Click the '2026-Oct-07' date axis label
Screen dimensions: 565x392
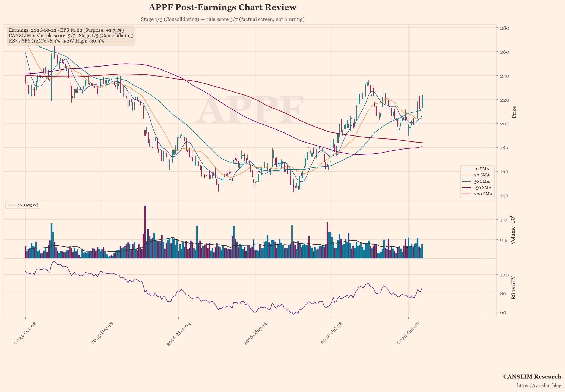(x=408, y=333)
